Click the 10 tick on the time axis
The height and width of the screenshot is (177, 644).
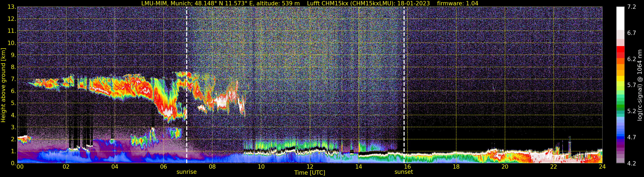(x=261, y=167)
